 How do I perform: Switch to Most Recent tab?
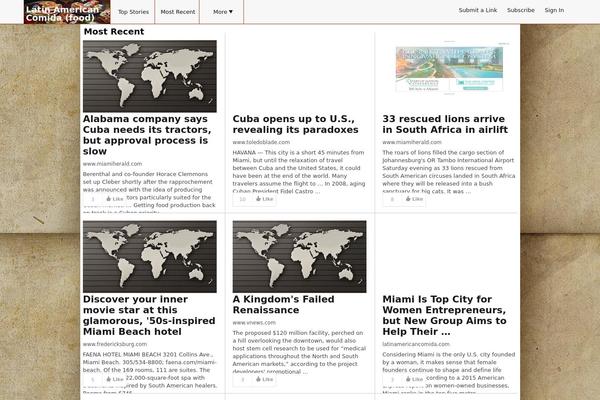point(178,12)
